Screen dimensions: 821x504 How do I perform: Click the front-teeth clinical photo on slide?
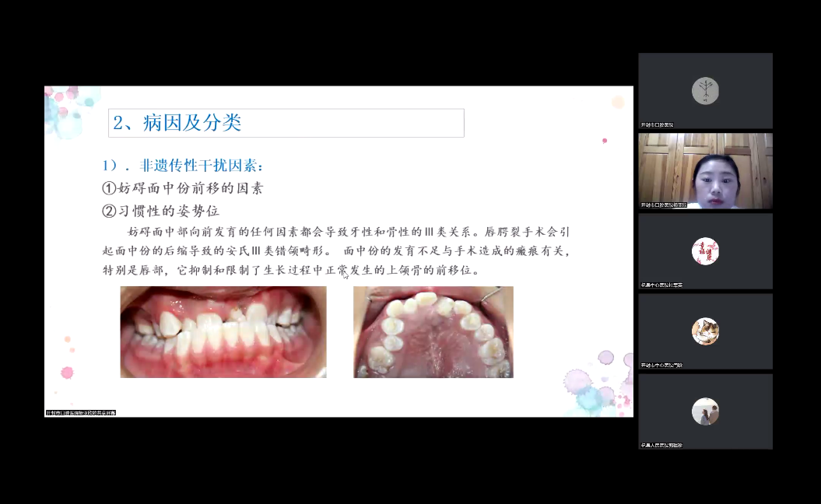pos(223,332)
